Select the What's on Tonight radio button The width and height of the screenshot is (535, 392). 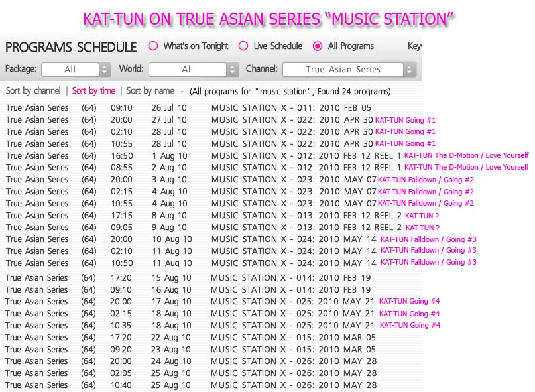click(x=153, y=46)
